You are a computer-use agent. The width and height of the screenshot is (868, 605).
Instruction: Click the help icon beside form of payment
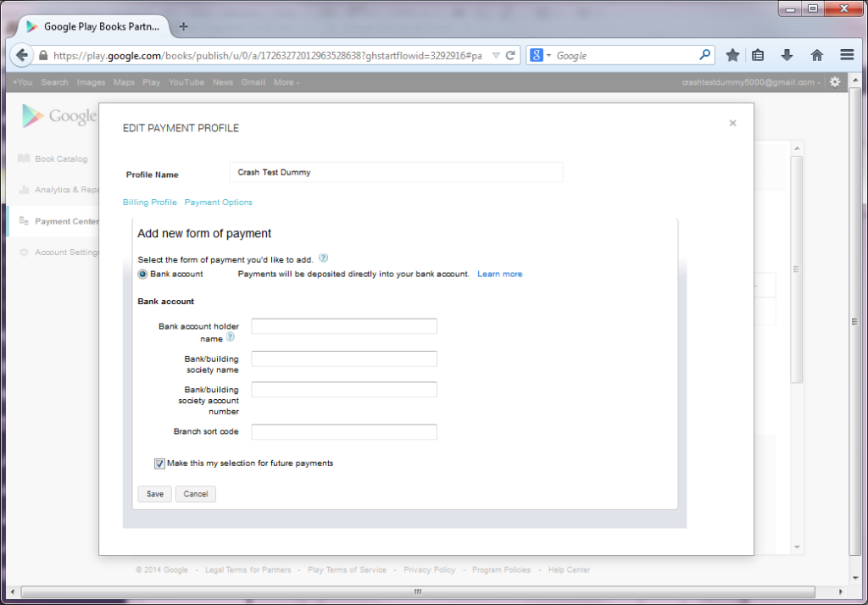(x=323, y=258)
